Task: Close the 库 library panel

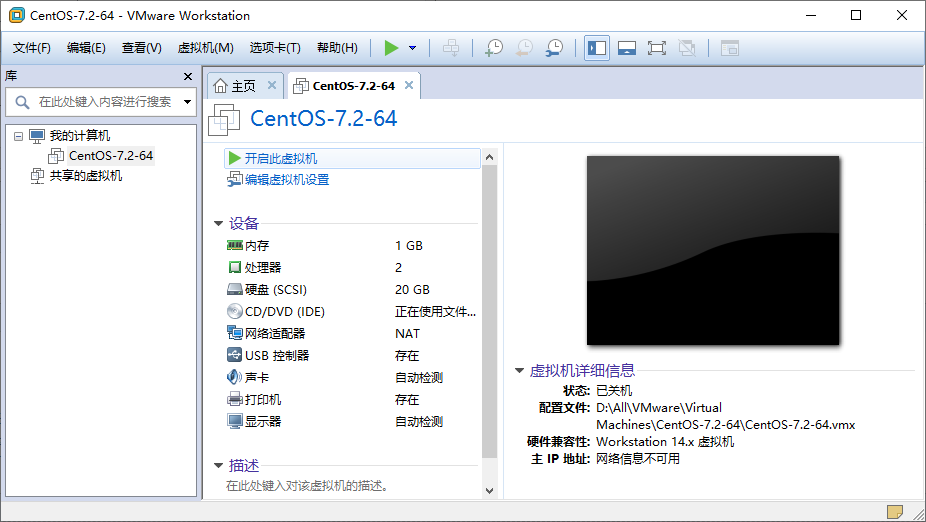Action: (x=188, y=77)
